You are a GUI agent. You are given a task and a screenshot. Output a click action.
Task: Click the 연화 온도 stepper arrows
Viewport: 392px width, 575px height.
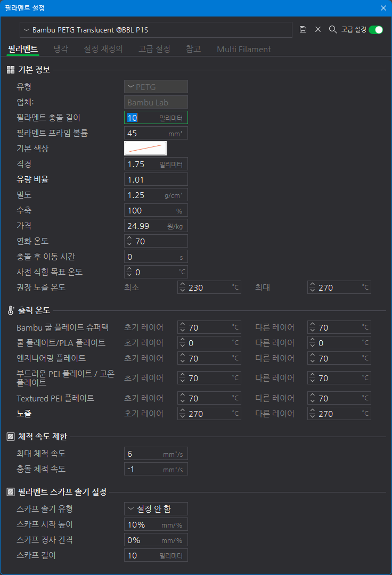click(129, 241)
